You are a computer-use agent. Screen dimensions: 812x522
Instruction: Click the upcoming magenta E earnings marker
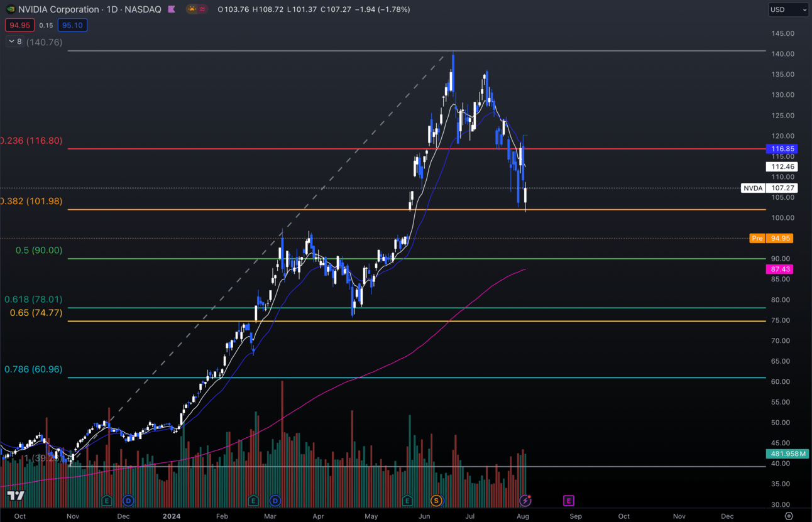click(x=569, y=501)
